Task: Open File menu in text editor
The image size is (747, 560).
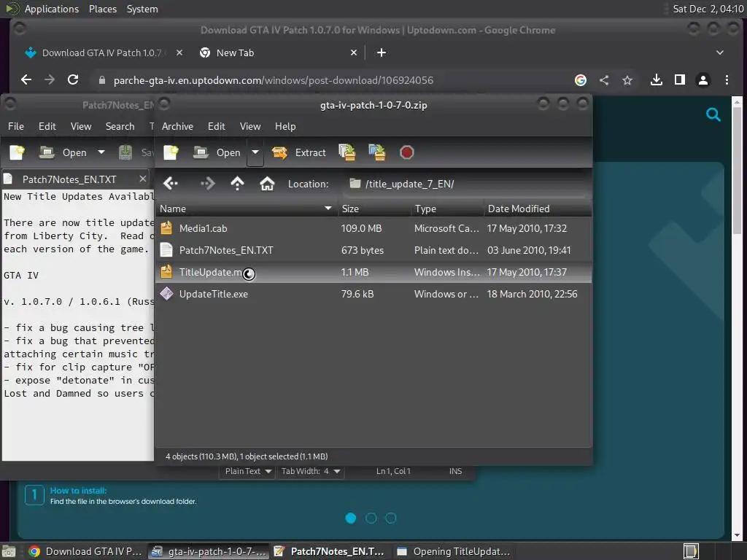Action: point(16,126)
